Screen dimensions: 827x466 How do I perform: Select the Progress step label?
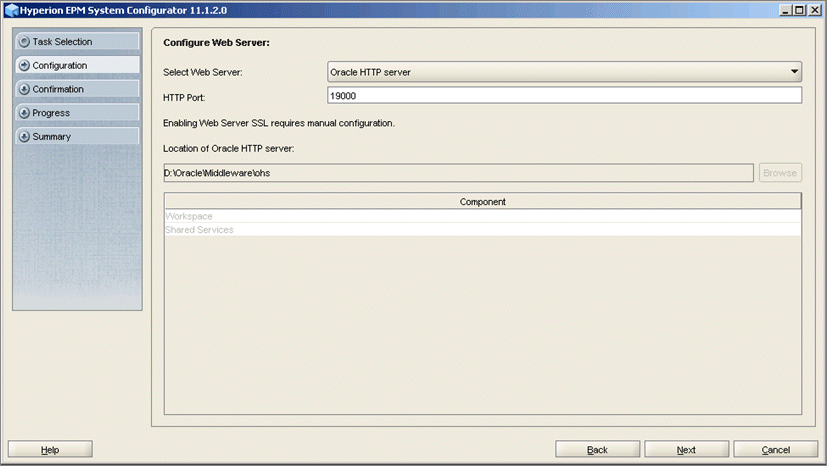point(51,113)
